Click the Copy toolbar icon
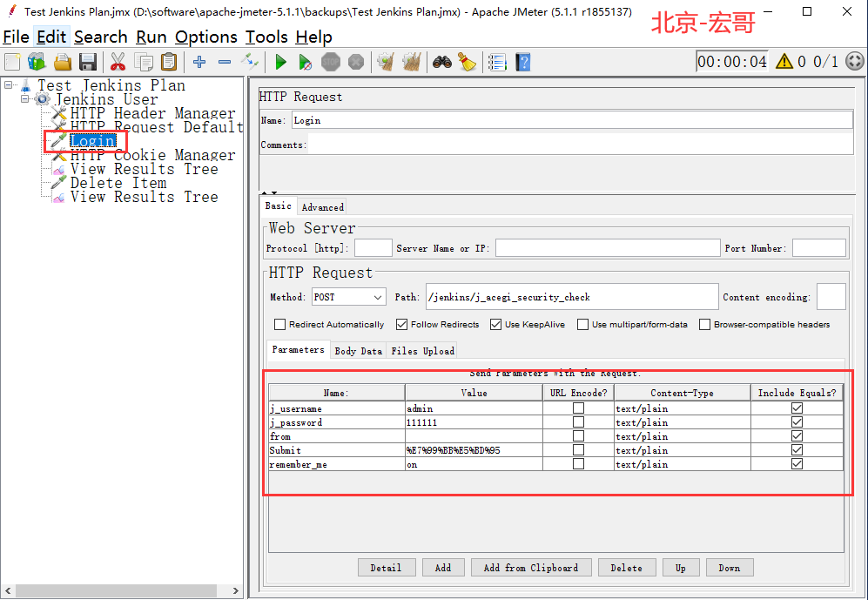 [144, 62]
